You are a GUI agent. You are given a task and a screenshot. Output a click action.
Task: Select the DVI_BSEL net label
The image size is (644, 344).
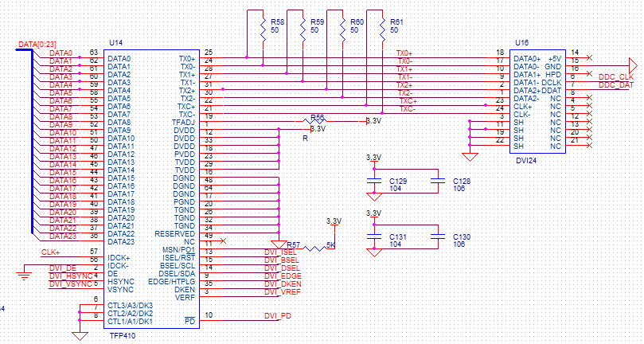point(282,260)
